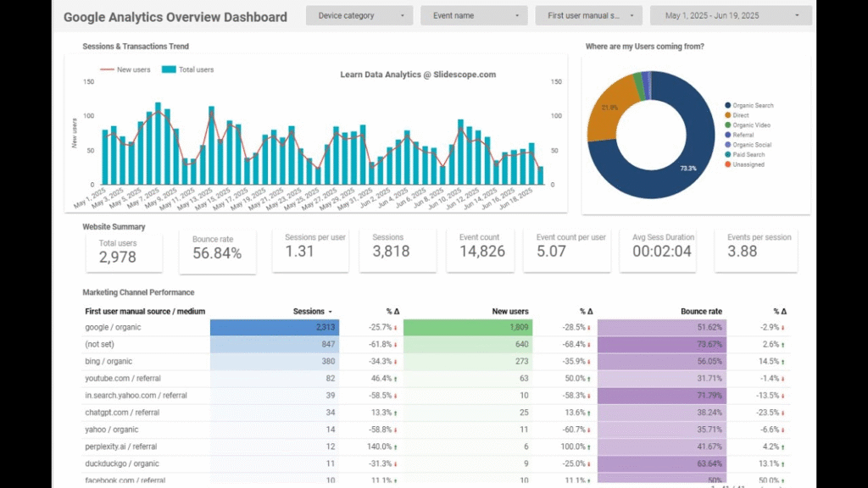Viewport: 868px width, 488px height.
Task: Expand the First user manual source filter
Action: [x=588, y=14]
